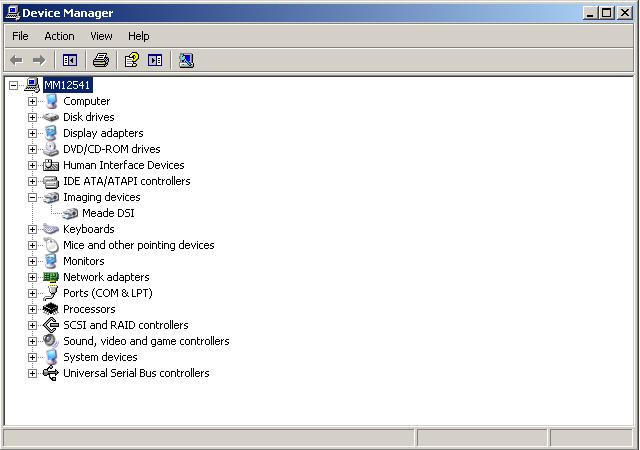The image size is (640, 450).
Task: Open the View menu
Action: [x=101, y=36]
